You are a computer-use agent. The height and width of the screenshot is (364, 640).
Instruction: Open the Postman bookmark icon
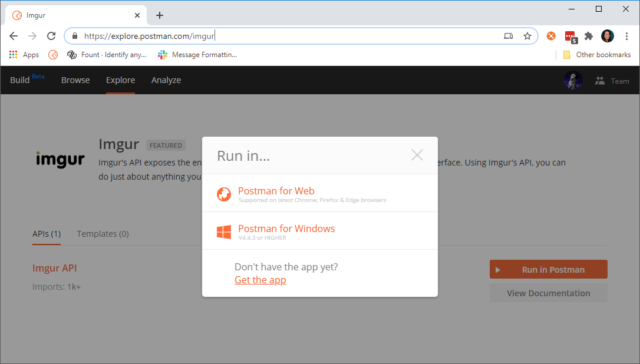click(x=53, y=55)
